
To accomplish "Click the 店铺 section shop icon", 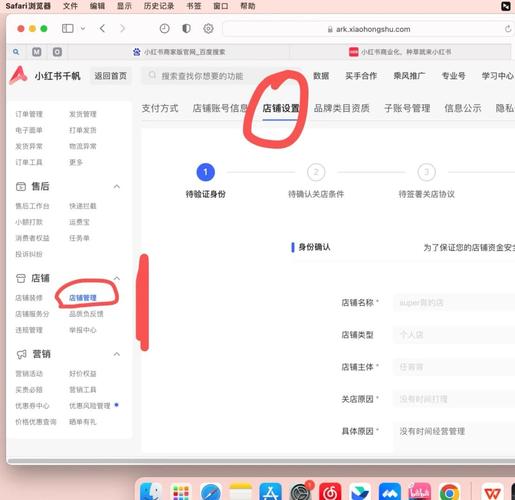I will click(x=21, y=278).
